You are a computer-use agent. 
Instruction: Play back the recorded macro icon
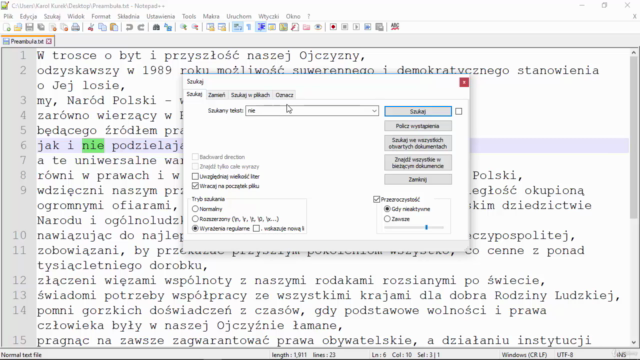pos(356,27)
